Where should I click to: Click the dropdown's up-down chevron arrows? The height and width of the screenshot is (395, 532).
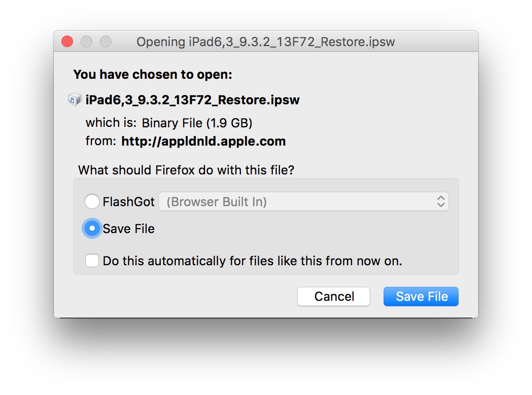pyautogui.click(x=441, y=202)
